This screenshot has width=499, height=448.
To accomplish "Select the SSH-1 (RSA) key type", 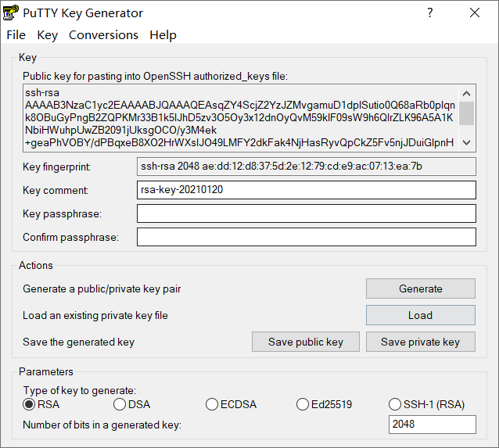I will coord(426,404).
